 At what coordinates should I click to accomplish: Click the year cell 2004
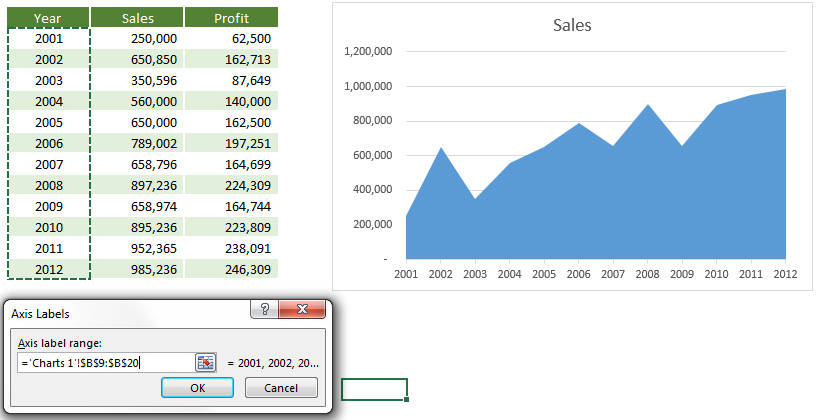[x=49, y=101]
